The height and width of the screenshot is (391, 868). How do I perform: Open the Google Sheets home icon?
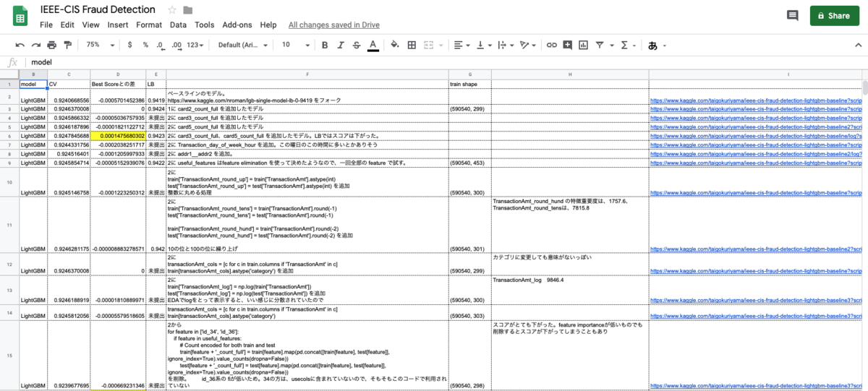(x=20, y=16)
